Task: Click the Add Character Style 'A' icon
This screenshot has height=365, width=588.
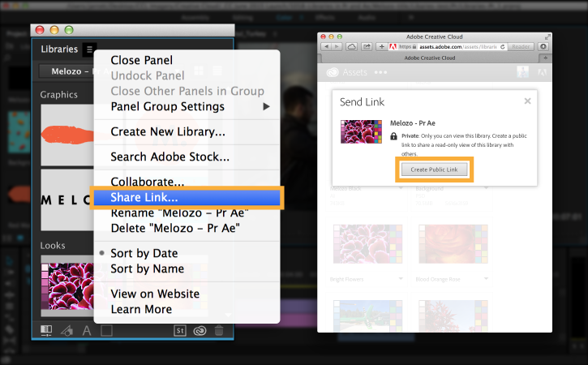Action: pyautogui.click(x=87, y=330)
